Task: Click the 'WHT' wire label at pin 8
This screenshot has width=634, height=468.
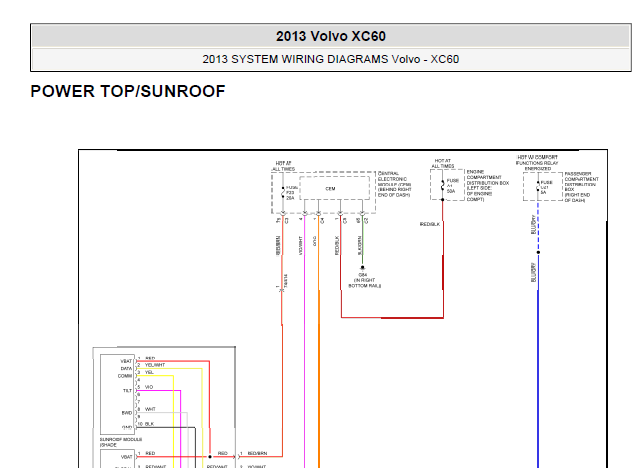Action: (150, 409)
